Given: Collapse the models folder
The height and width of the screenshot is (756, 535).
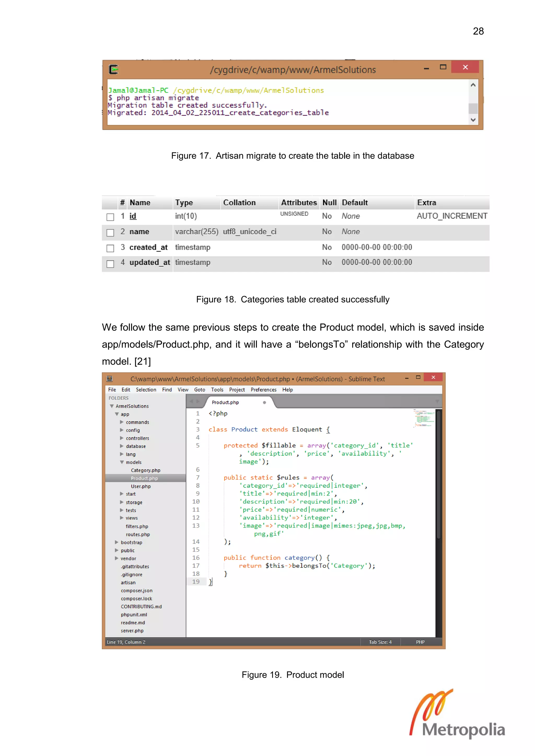Looking at the screenshot, I should coord(122,462).
